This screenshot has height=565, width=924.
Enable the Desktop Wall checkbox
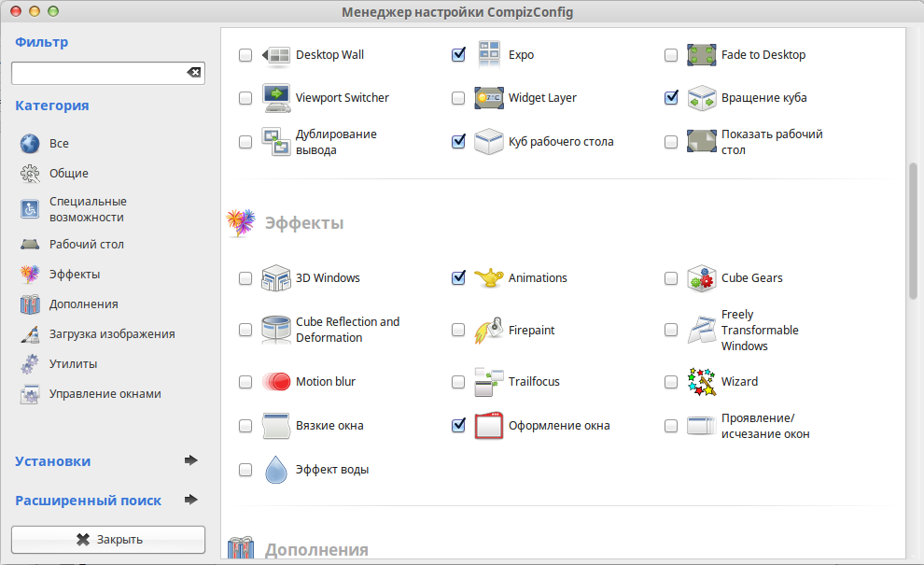pyautogui.click(x=245, y=55)
